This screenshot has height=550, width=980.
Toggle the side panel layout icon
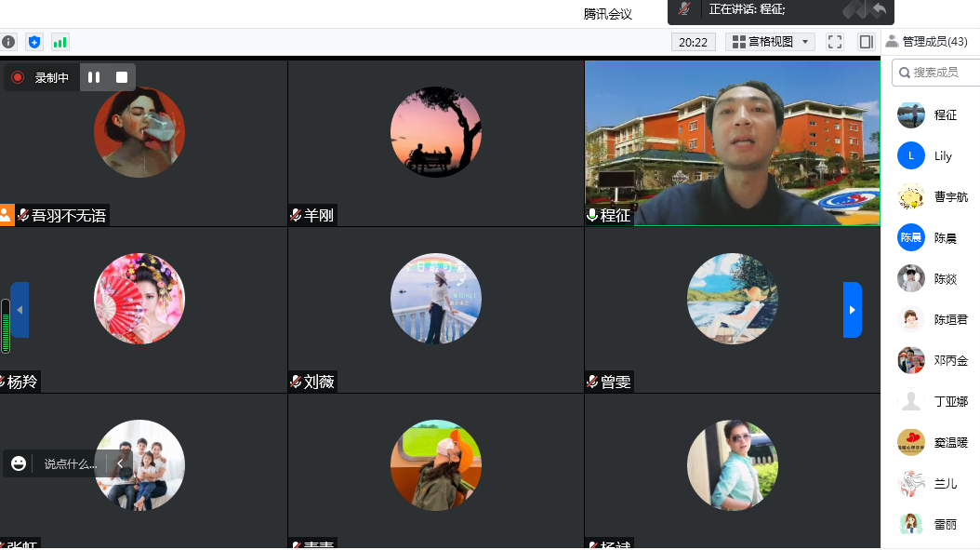(866, 42)
